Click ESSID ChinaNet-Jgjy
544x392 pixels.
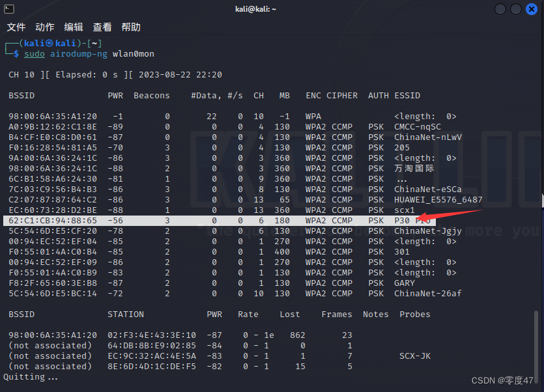tap(428, 231)
